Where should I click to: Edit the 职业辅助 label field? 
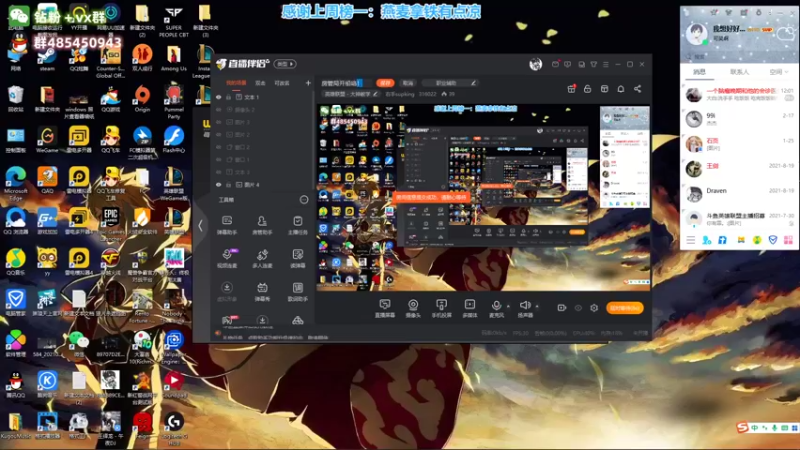pos(451,83)
